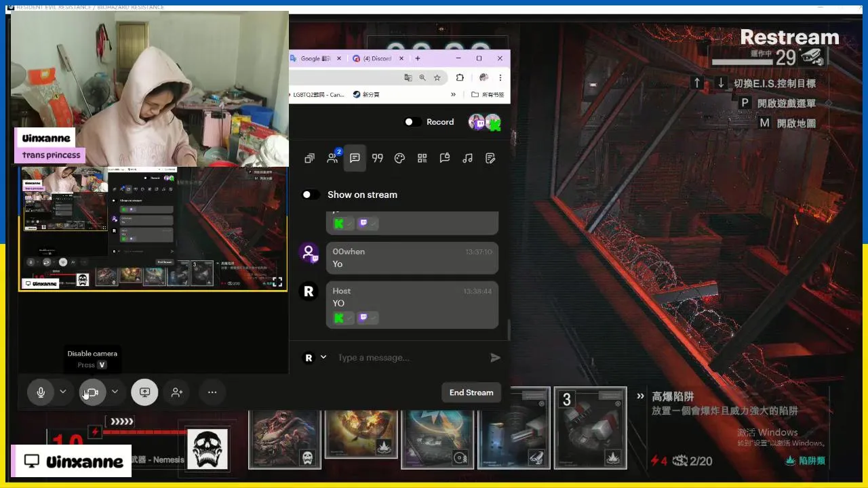Screen dimensions: 868x488
Task: Select the trap card labeled 3
Action: [590, 428]
